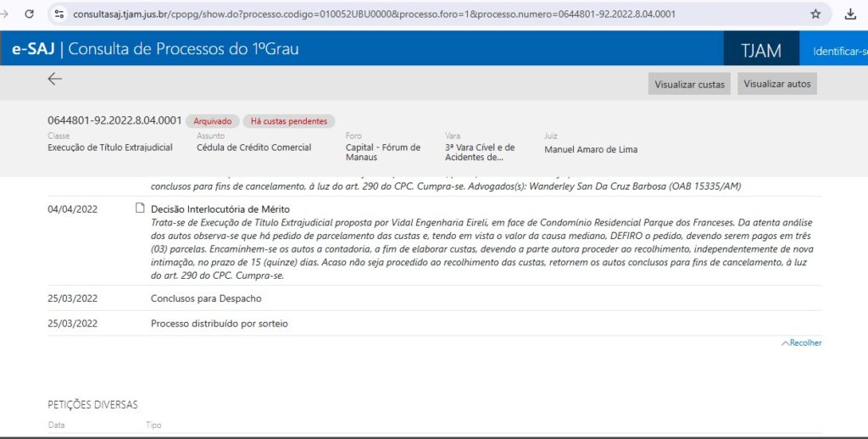Click the Conclusos para Despacho entry
This screenshot has width=868, height=439.
[206, 298]
